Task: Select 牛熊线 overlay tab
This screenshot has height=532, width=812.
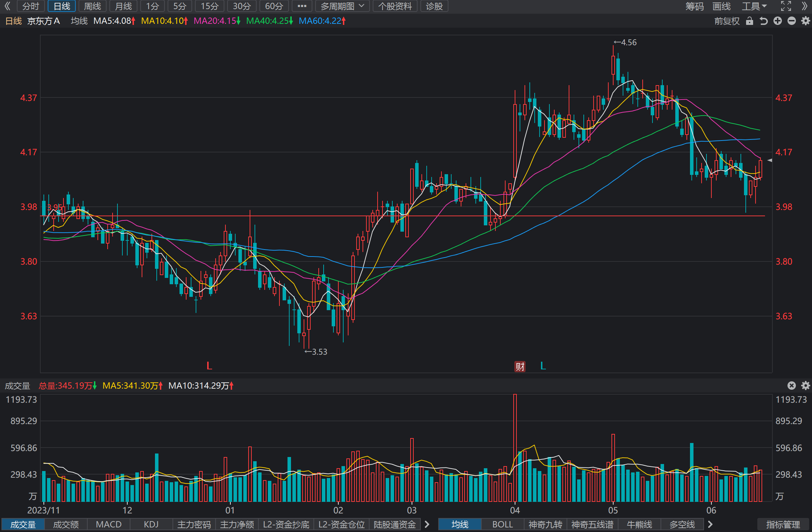Action: click(640, 525)
